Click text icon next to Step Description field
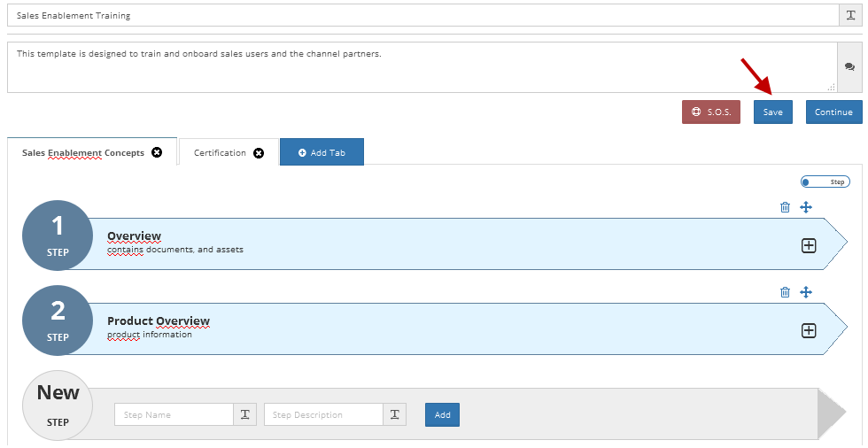The height and width of the screenshot is (448, 868). click(395, 415)
